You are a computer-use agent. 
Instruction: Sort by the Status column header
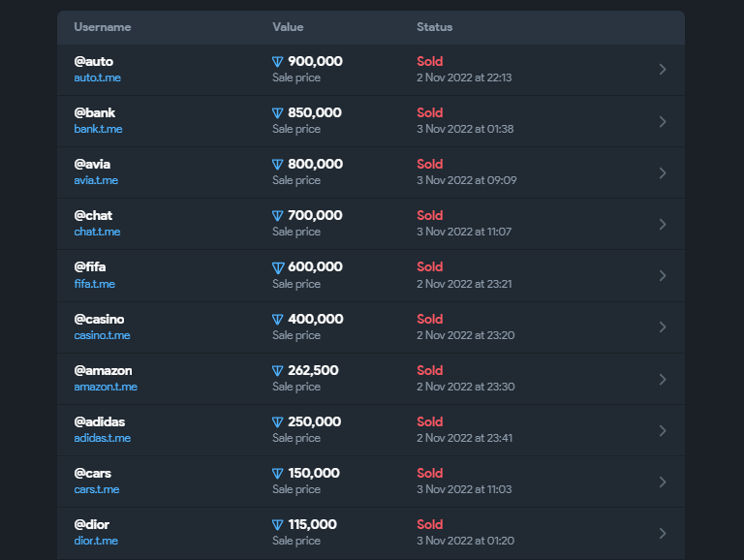(435, 27)
